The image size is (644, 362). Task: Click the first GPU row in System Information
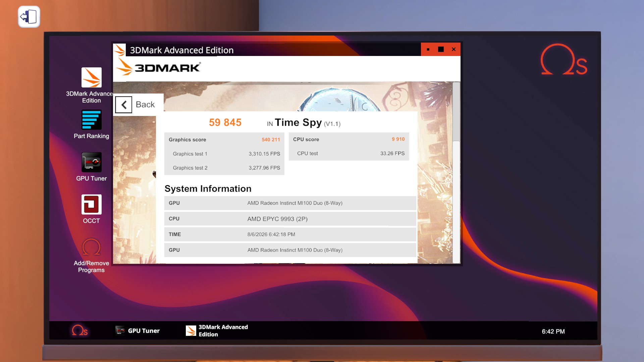[290, 203]
